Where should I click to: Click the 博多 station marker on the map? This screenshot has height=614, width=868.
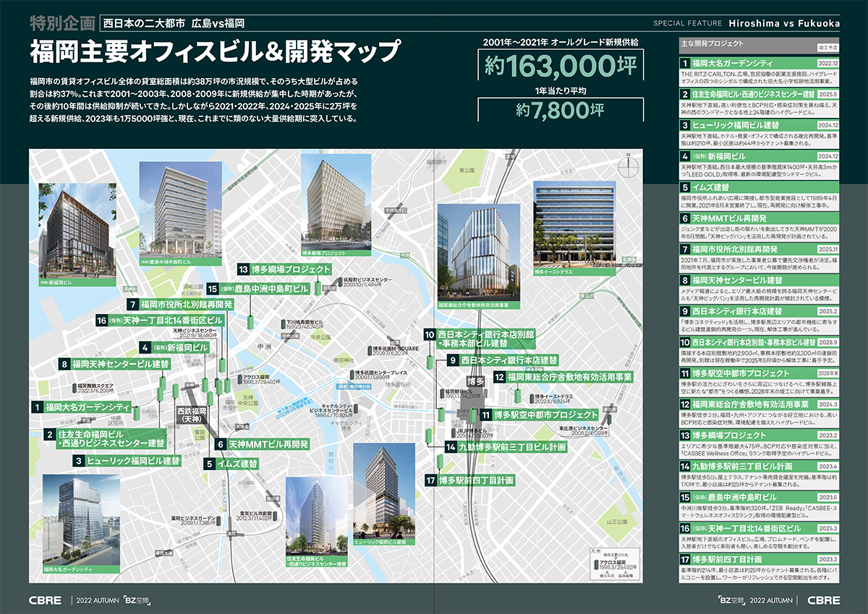(475, 381)
